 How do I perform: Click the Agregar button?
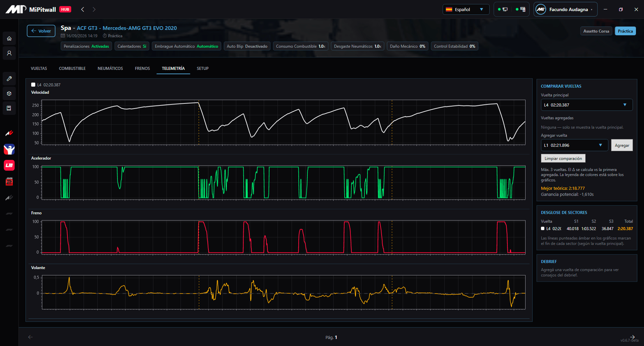[x=622, y=145]
